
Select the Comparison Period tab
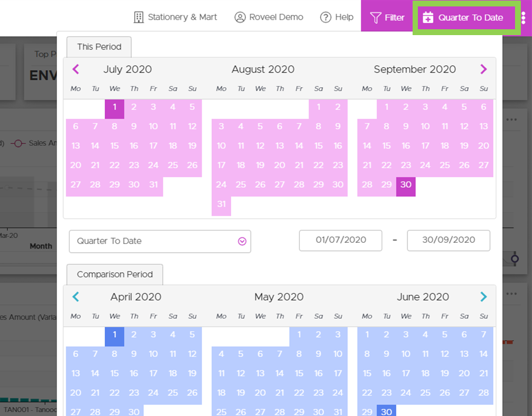pos(115,274)
